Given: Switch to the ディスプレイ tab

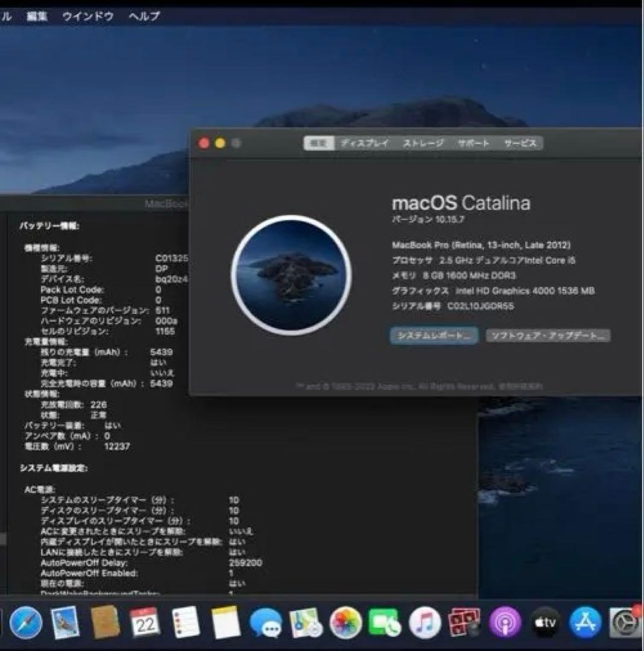Looking at the screenshot, I should (366, 143).
